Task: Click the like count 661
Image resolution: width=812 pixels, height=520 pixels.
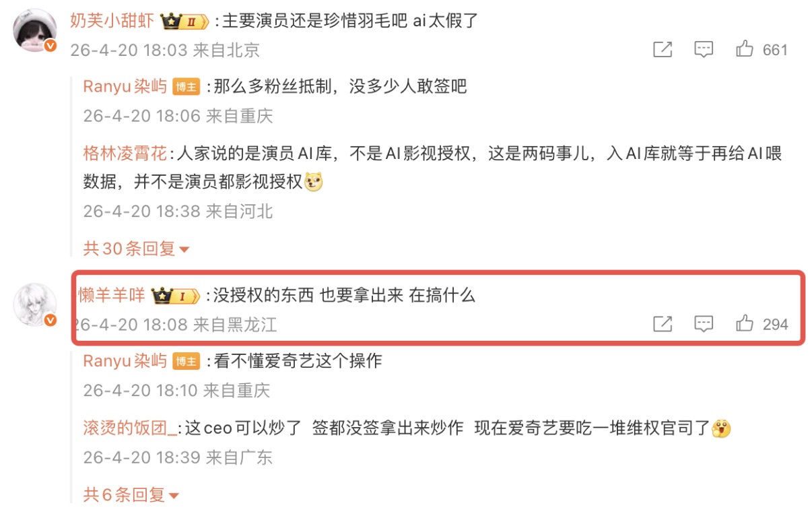Action: pos(775,50)
